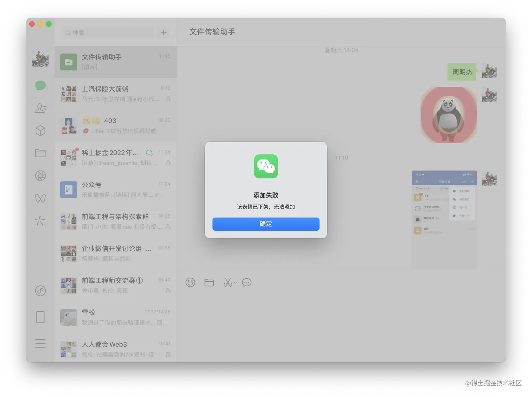The image size is (532, 397).
Task: Click the muted bell on 稀土掘金 chat
Action: coord(168,163)
